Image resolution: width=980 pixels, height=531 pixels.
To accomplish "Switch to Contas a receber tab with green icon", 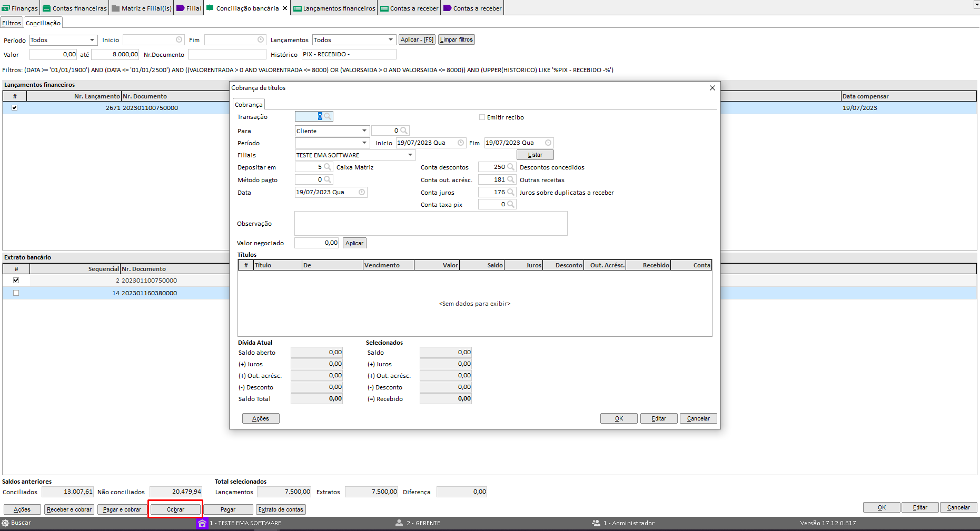I will tap(410, 8).
